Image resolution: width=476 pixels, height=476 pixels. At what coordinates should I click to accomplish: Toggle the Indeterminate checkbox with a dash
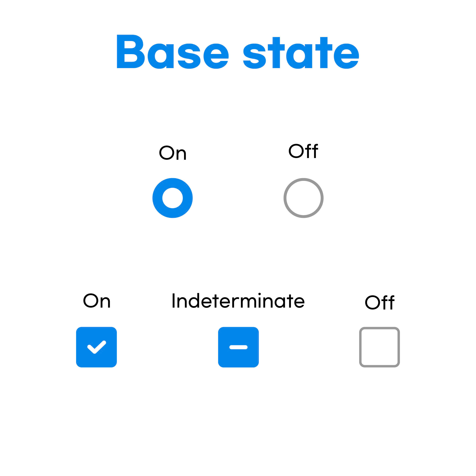(238, 347)
